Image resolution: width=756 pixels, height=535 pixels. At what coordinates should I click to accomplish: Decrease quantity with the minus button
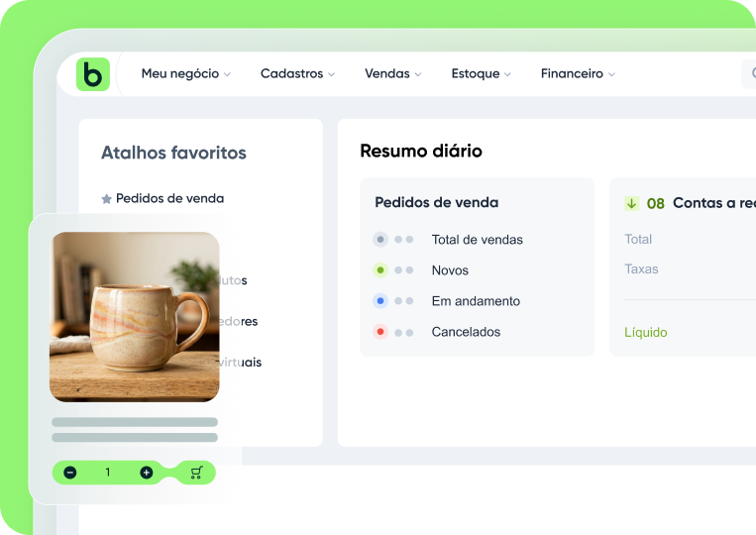click(x=70, y=473)
